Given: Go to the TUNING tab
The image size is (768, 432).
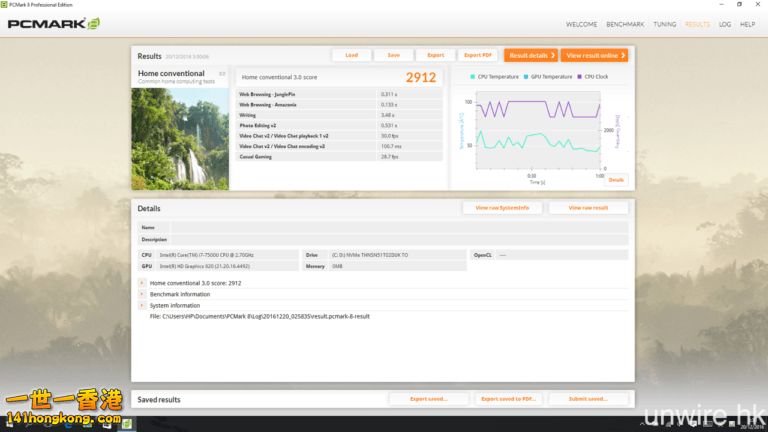Looking at the screenshot, I should (665, 24).
